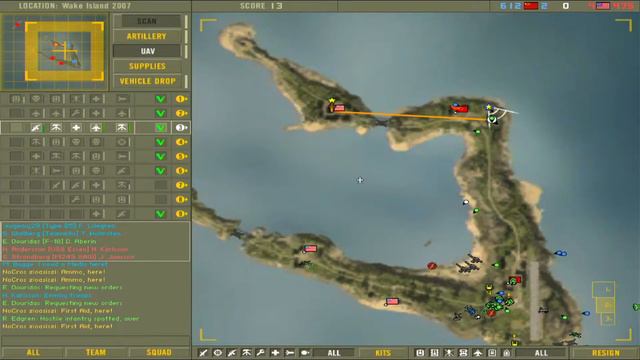
Task: Click the VEHICLE DROP button
Action: [x=147, y=81]
